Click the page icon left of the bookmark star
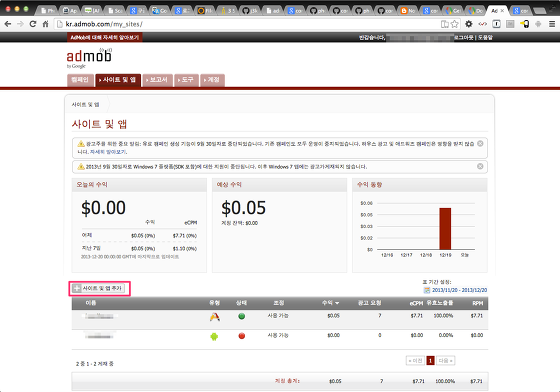Screen dimensions: 560x392 (445, 24)
